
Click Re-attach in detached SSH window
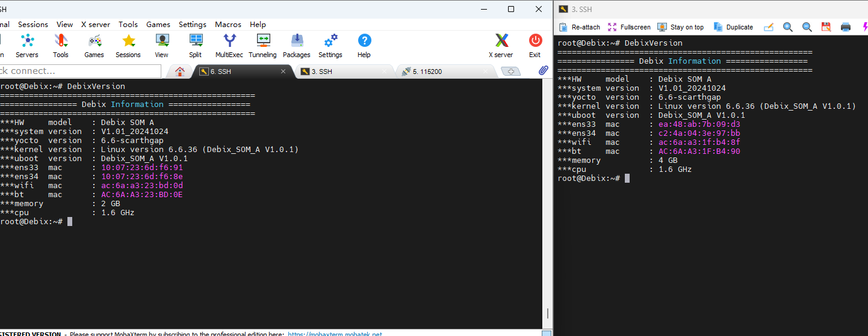pos(580,27)
